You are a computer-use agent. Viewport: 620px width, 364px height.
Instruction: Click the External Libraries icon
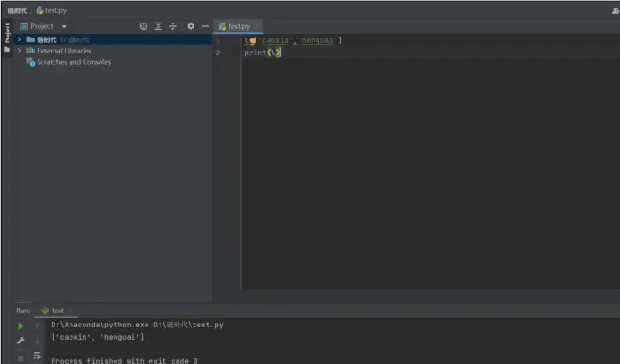(x=30, y=51)
